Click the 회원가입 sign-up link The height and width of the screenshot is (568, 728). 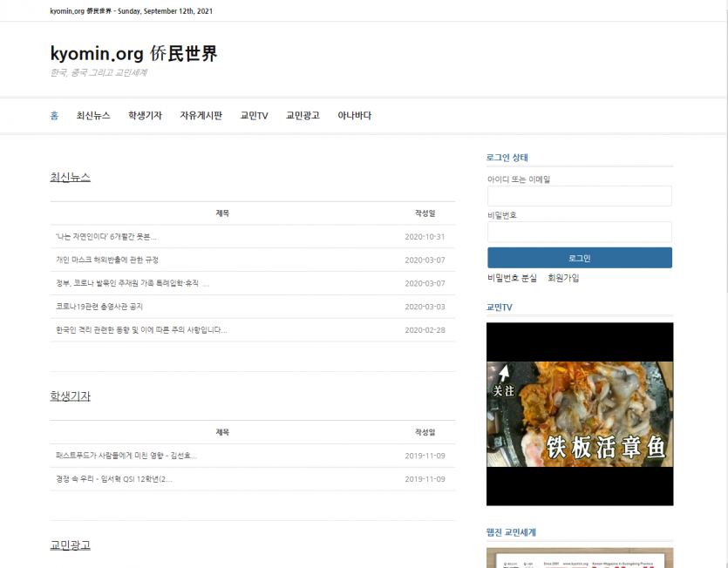coord(563,278)
